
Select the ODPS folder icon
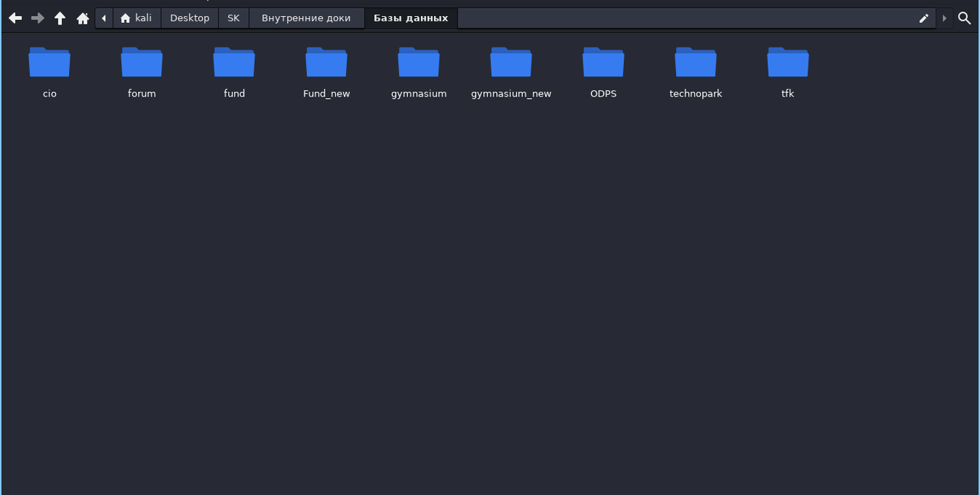coord(603,62)
